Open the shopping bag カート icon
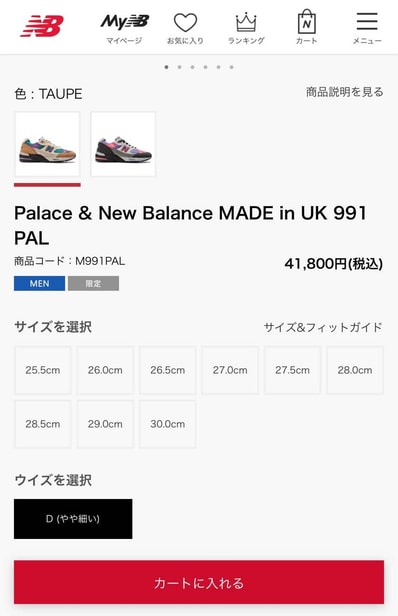 [306, 28]
